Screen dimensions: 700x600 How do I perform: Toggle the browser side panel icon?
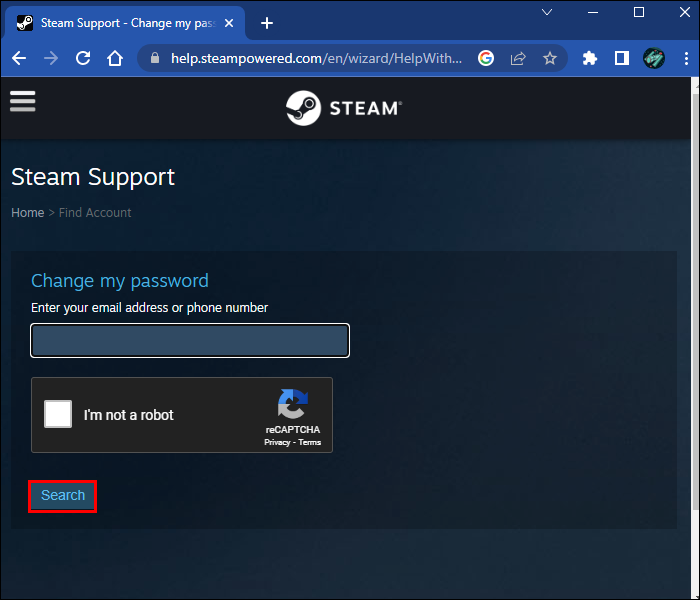pos(621,58)
